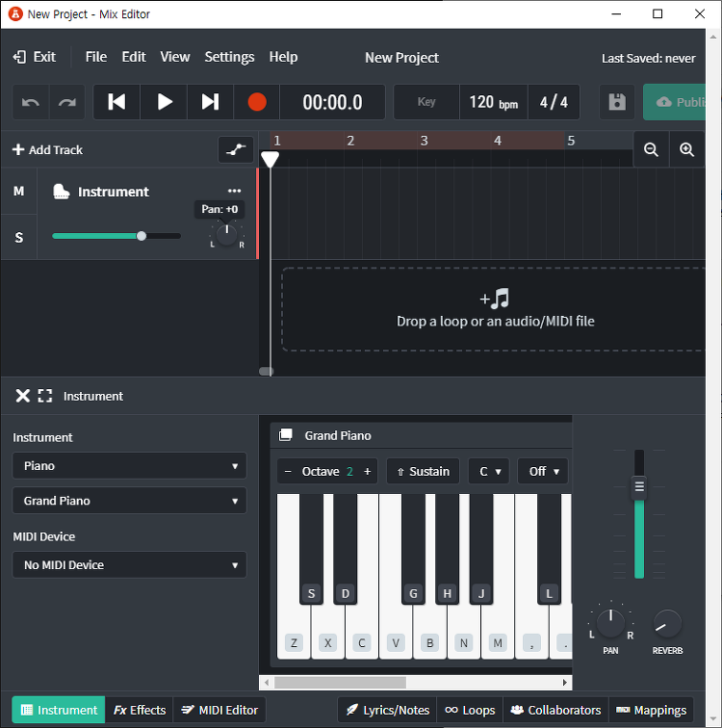Start playback with Play button
This screenshot has height=728, width=722.
coord(164,102)
